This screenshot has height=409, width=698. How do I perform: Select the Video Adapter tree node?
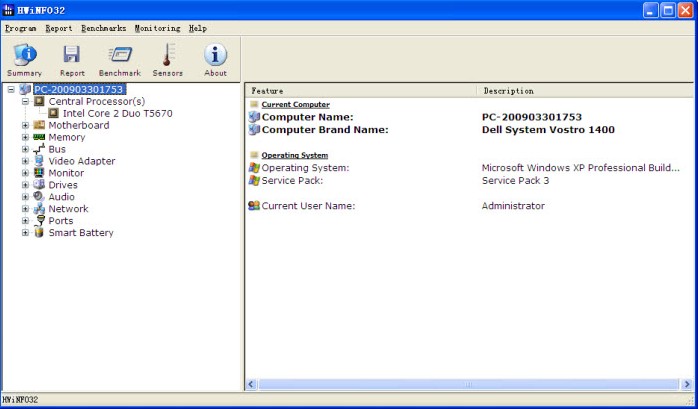click(81, 161)
